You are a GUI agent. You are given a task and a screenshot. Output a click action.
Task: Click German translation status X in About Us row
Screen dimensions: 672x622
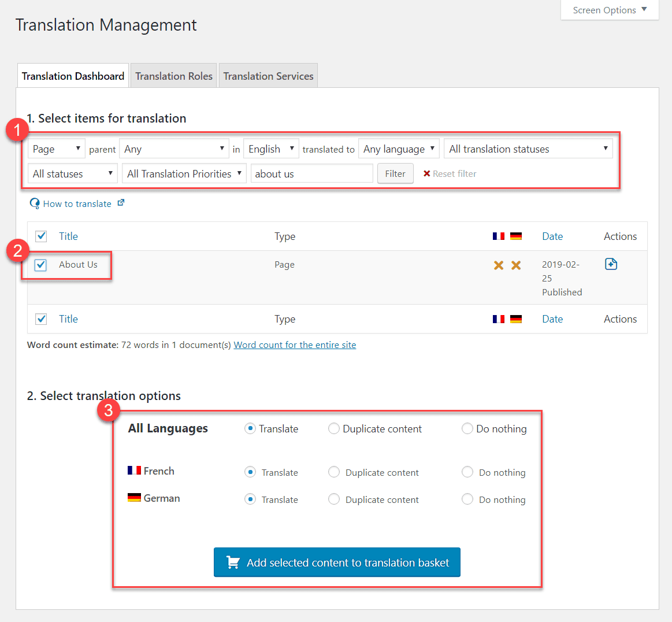[x=516, y=265]
